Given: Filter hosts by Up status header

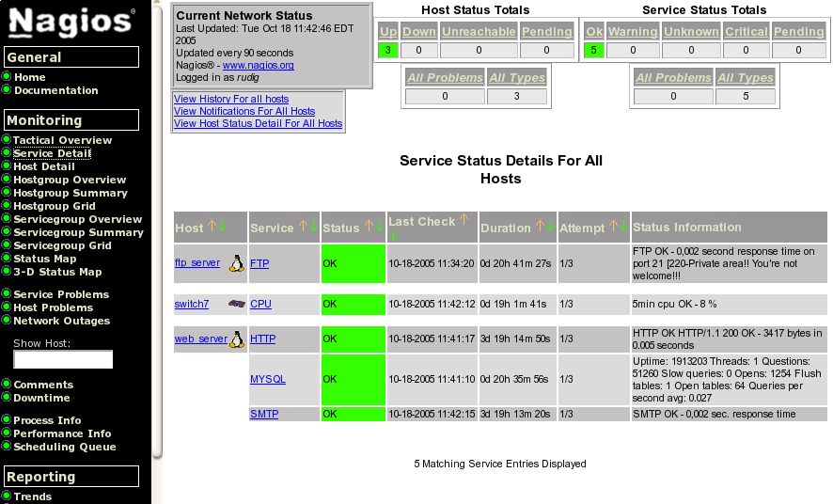Looking at the screenshot, I should point(388,32).
